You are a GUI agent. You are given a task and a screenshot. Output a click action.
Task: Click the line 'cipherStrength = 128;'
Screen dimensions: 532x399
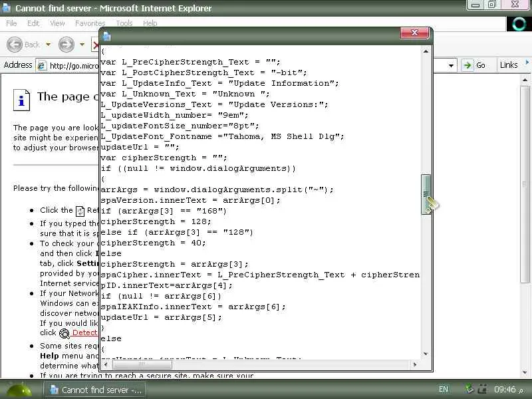pyautogui.click(x=156, y=221)
